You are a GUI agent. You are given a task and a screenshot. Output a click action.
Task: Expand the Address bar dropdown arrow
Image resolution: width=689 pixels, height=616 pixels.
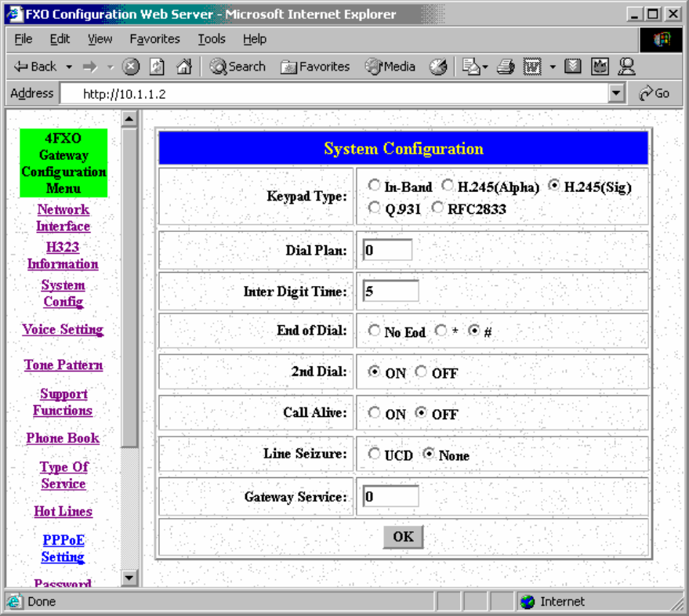pos(617,94)
